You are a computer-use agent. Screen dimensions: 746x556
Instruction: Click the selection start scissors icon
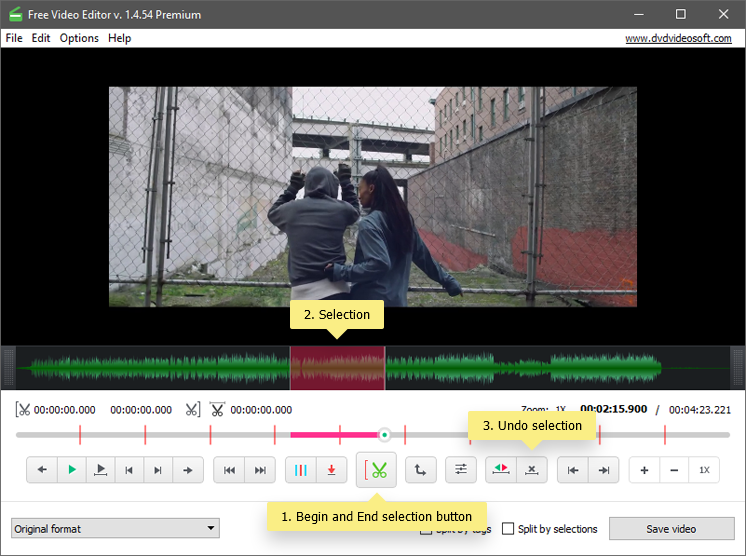[x=22, y=410]
